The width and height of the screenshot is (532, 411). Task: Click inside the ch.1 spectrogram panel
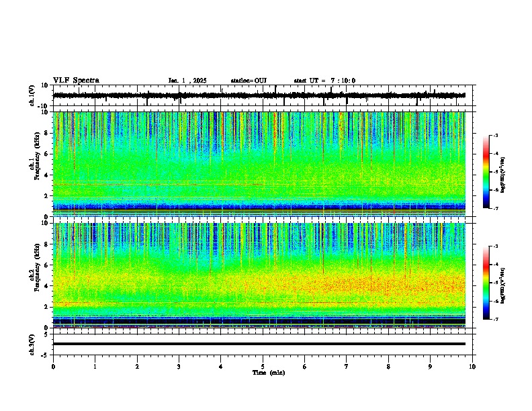pyautogui.click(x=259, y=164)
